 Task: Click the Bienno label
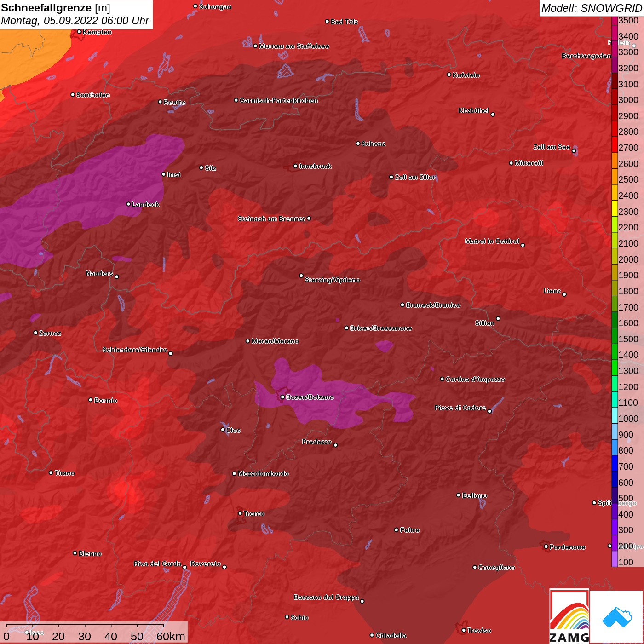pos(90,553)
